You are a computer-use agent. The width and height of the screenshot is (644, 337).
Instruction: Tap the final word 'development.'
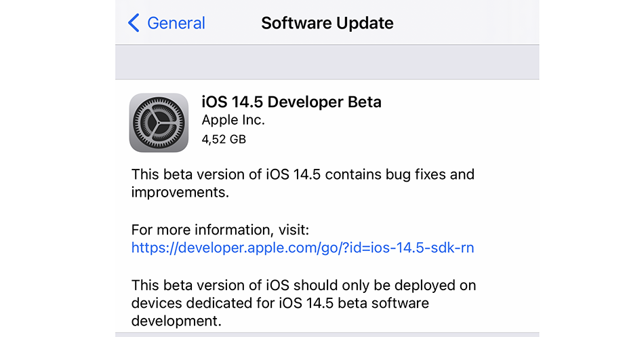(177, 321)
